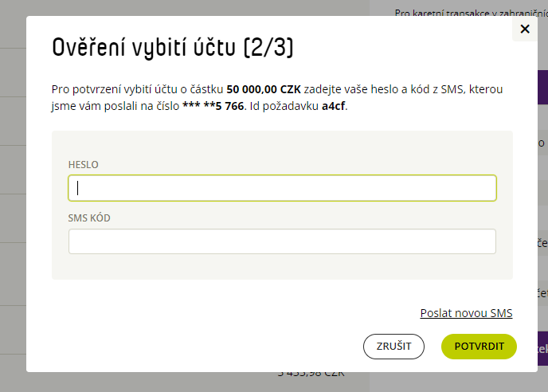Click the dimmed background left of the dialog
The image size is (548, 392).
13,196
